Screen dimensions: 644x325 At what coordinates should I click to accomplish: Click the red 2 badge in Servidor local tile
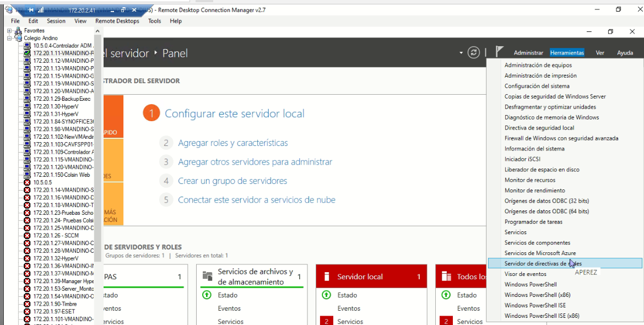click(326, 321)
